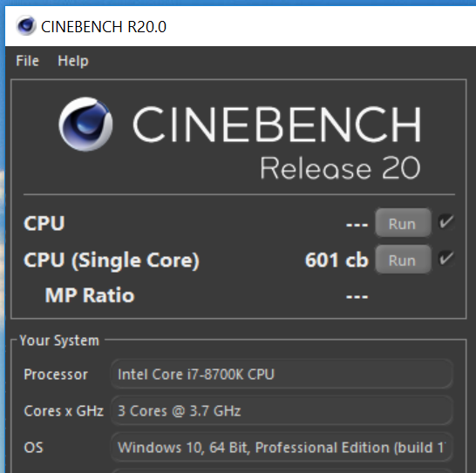This screenshot has height=473, width=476.
Task: Click the Cinebench title bar app icon
Action: click(26, 25)
